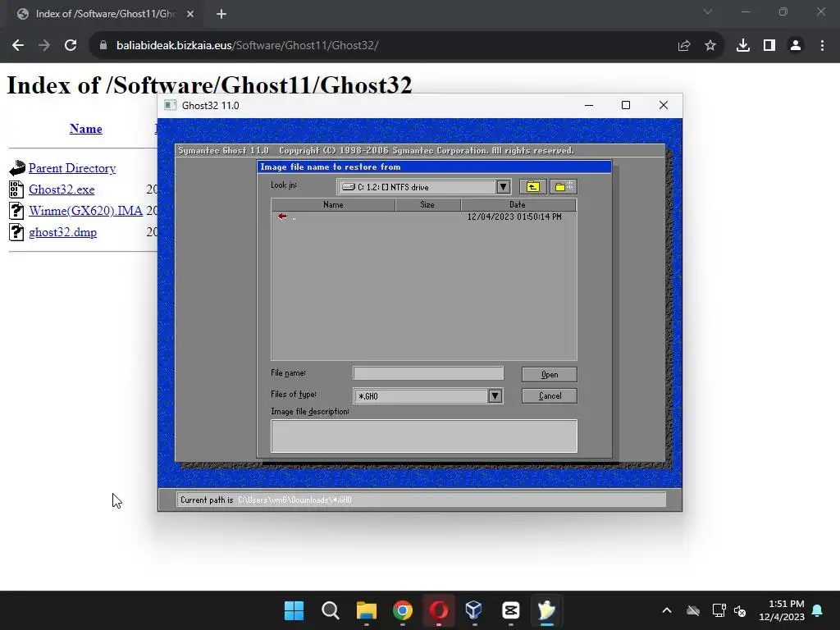Screen dimensions: 840x630
Task: Expand the Files of type dropdown arrow
Action: (495, 396)
